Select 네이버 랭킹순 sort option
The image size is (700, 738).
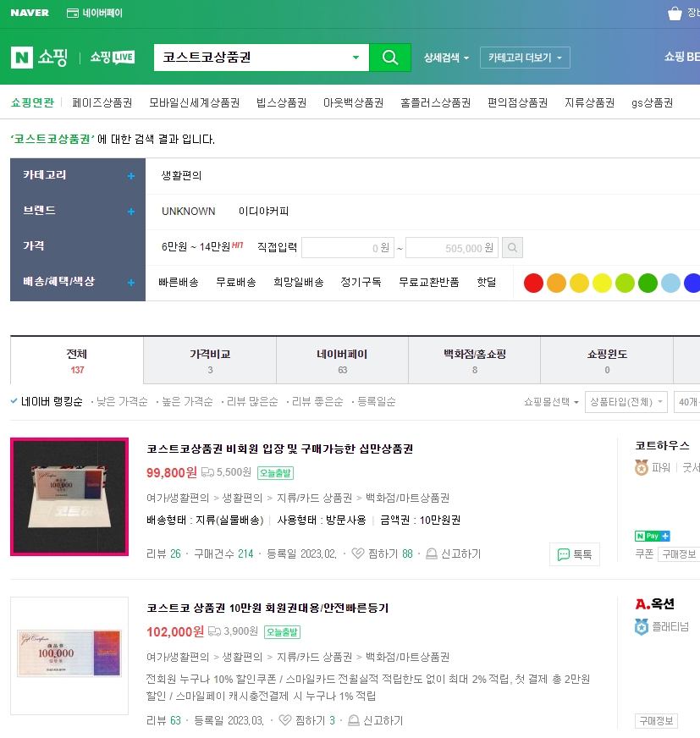click(x=53, y=400)
